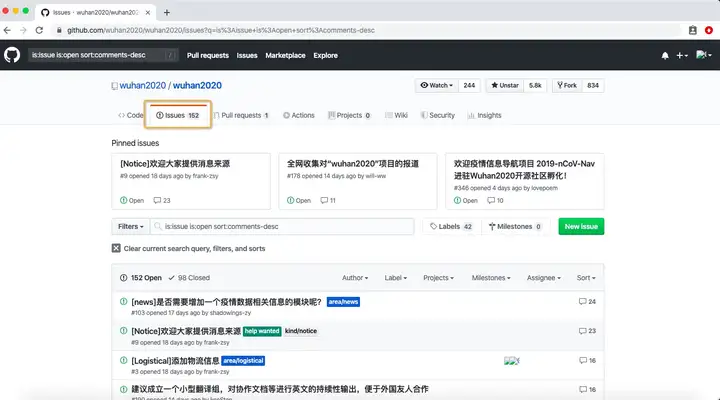This screenshot has height=400, width=720.
Task: Open the notifications bell
Action: (x=665, y=56)
